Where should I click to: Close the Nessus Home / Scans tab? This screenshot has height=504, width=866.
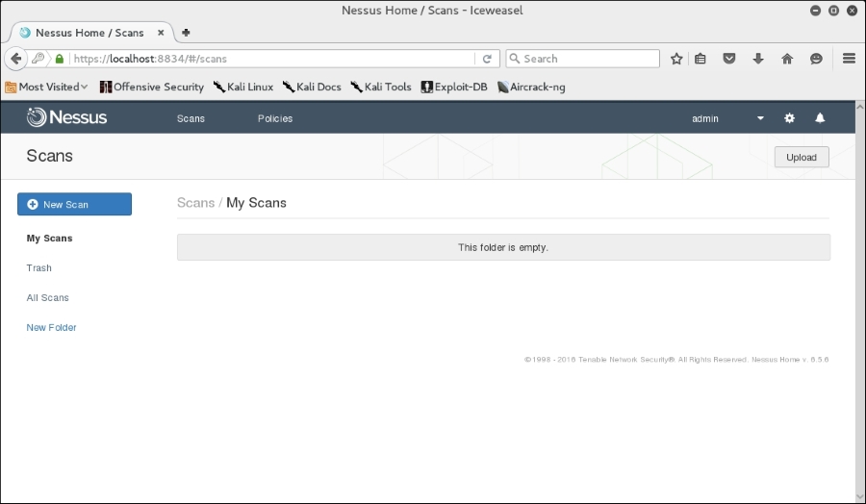[x=161, y=33]
